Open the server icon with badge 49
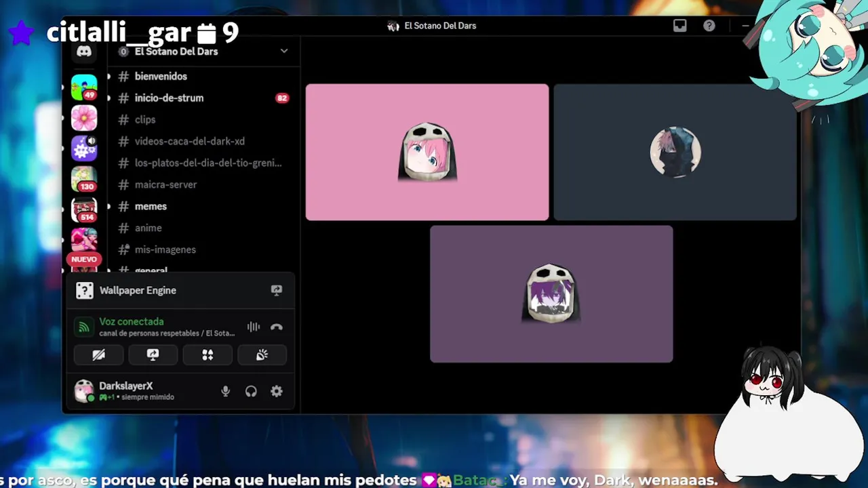Screen dimensions: 868x488 click(84, 87)
